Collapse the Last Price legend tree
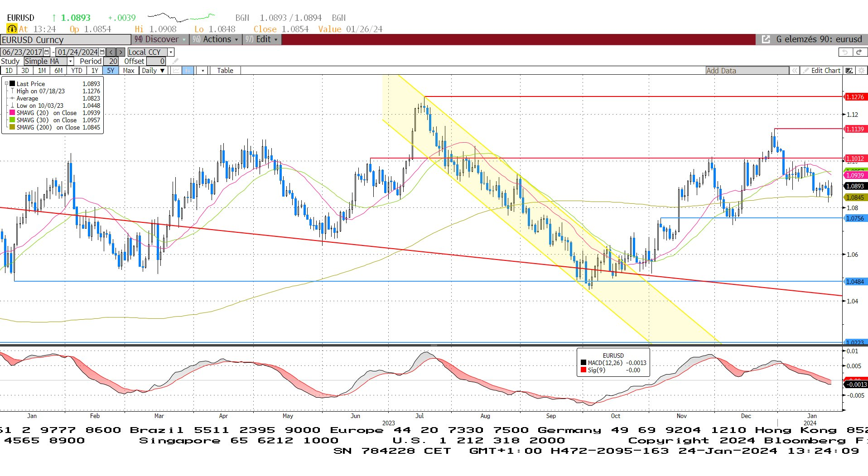 (x=6, y=84)
